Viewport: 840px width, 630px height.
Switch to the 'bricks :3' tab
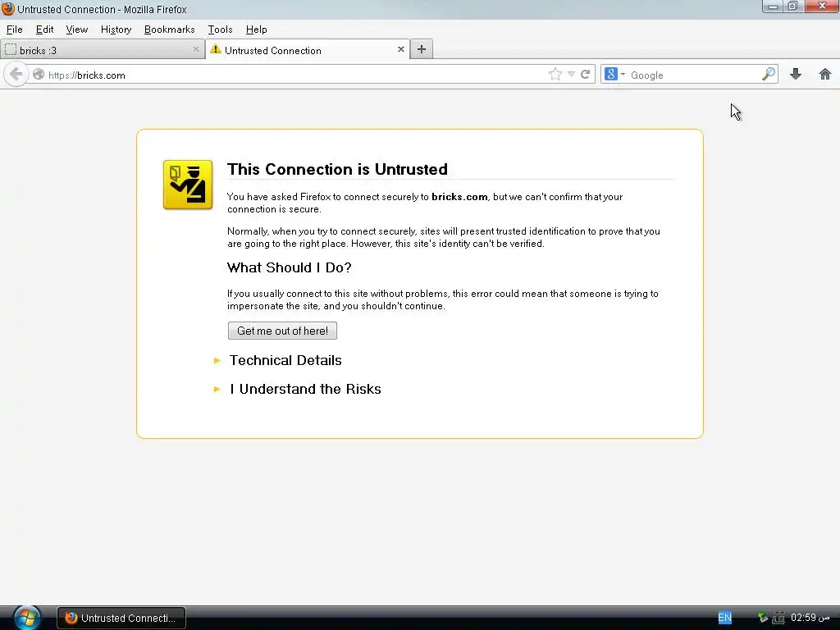click(102, 50)
